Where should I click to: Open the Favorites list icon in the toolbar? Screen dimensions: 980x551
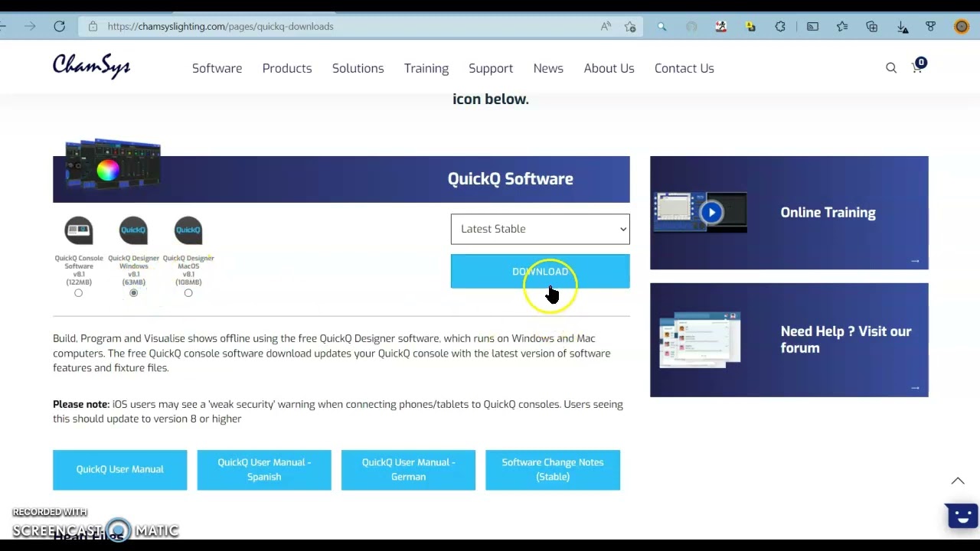click(x=842, y=27)
